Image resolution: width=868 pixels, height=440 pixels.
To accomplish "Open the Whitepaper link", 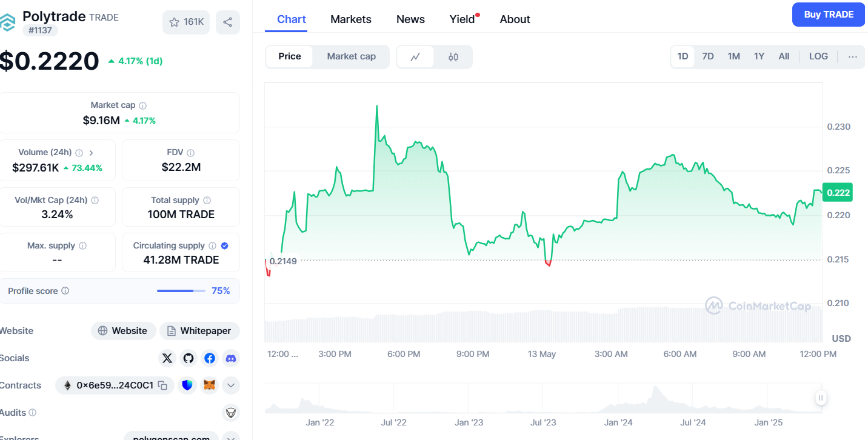I will (199, 331).
